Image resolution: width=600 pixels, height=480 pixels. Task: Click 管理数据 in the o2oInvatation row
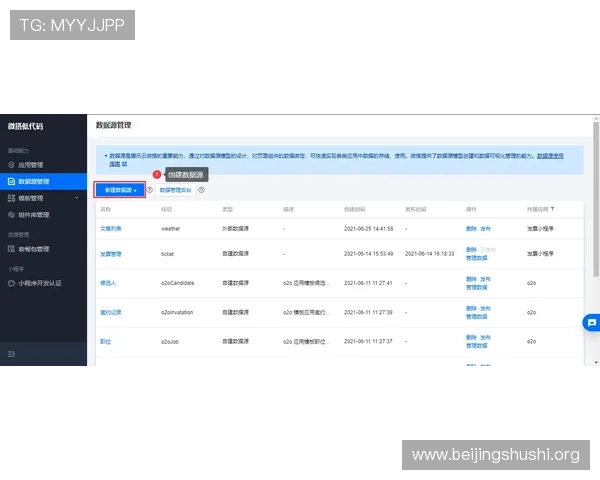[x=476, y=317]
